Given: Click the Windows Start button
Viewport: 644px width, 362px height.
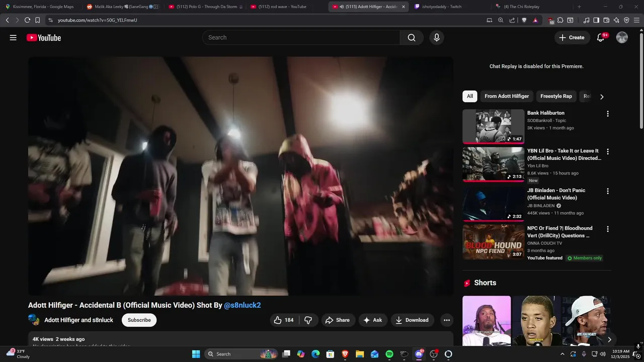Looking at the screenshot, I should pos(196,354).
